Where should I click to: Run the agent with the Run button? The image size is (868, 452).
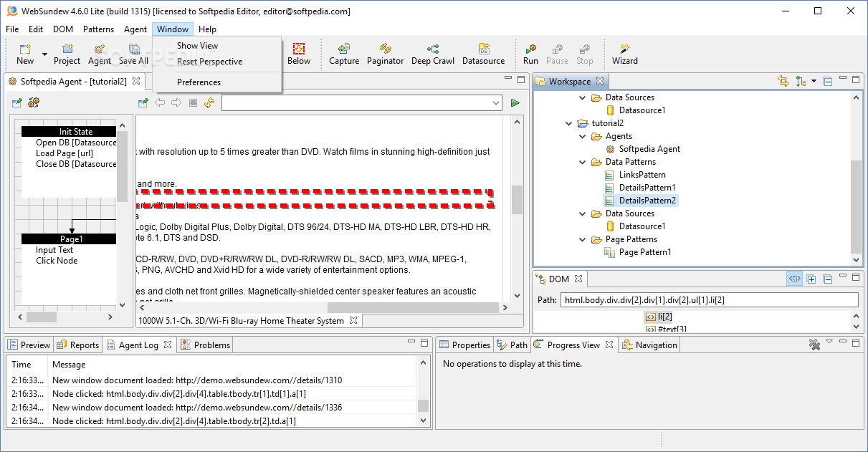pyautogui.click(x=530, y=54)
